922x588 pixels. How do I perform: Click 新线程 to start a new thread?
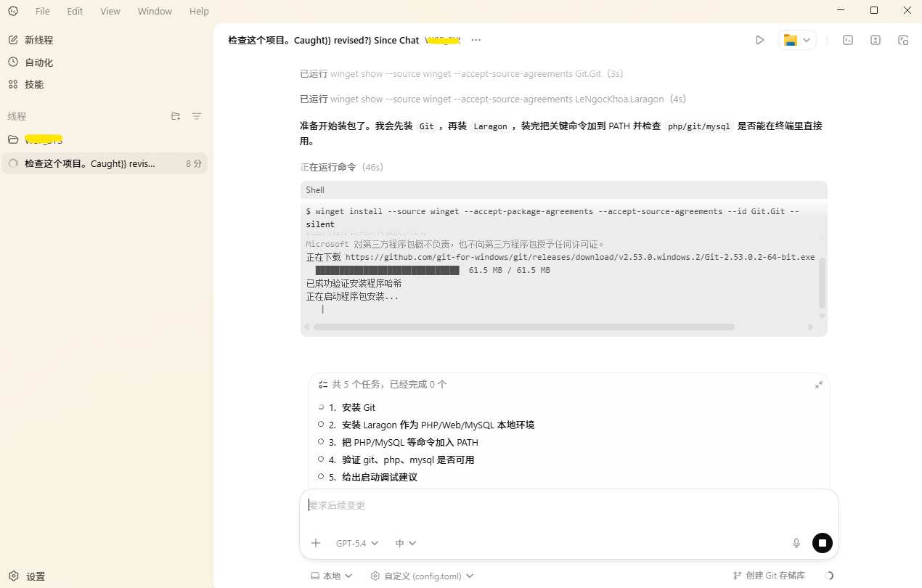(38, 40)
